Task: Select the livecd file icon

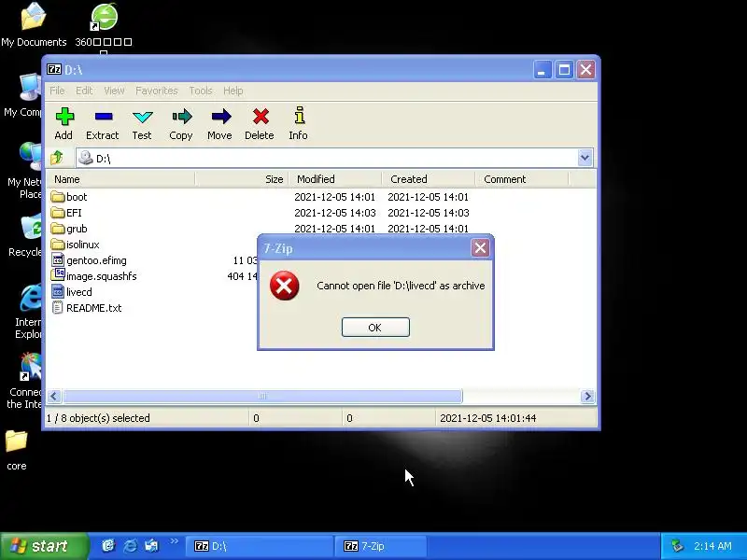Action: tap(58, 291)
